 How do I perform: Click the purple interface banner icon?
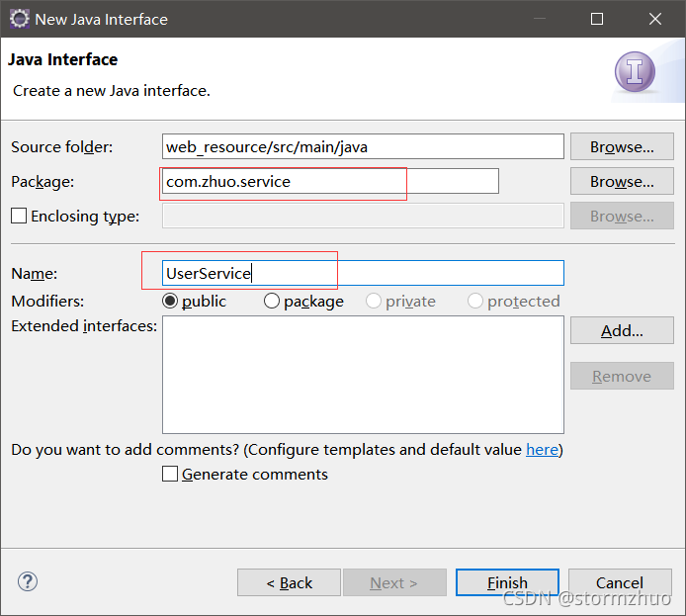[635, 72]
